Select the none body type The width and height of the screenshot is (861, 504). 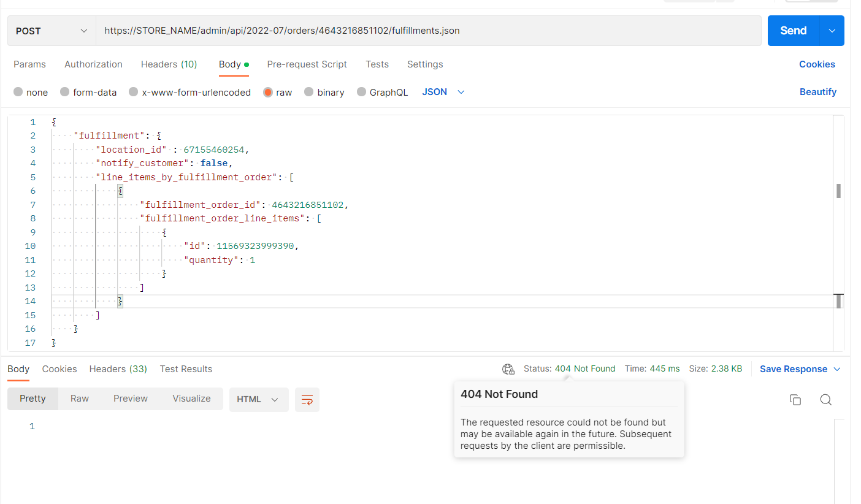31,92
